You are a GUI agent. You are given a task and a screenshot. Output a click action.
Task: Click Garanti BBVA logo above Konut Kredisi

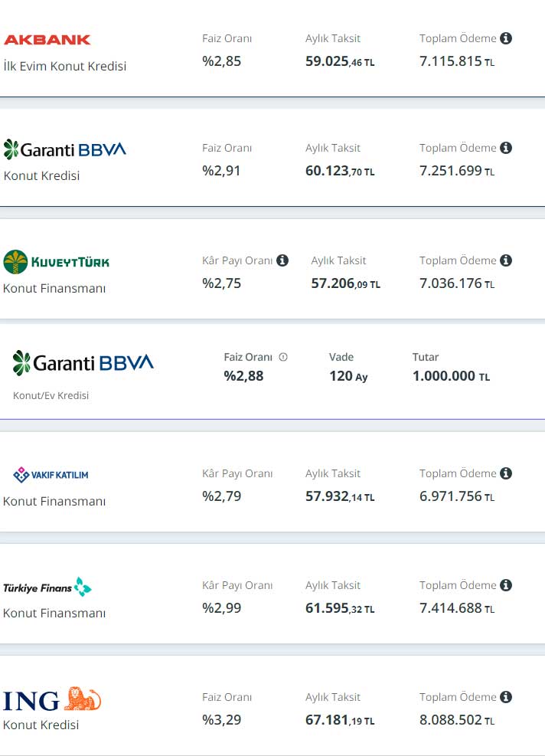coord(65,149)
